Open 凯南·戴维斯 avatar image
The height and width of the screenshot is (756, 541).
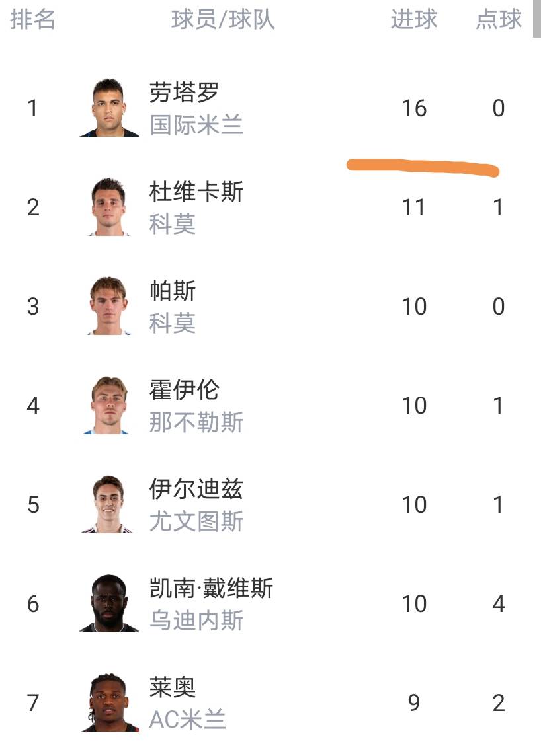click(x=109, y=603)
